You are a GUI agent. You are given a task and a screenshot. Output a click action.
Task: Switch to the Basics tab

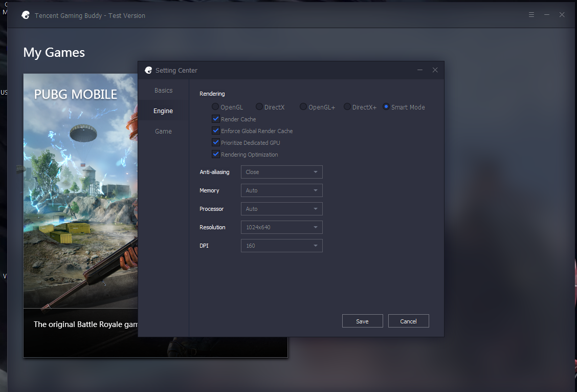pyautogui.click(x=163, y=90)
